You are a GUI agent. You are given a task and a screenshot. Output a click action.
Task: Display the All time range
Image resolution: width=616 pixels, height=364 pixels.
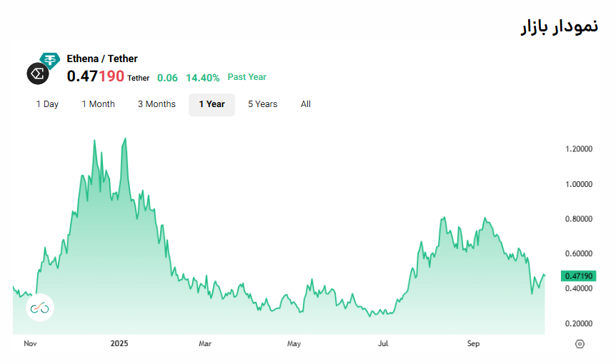[x=306, y=104]
